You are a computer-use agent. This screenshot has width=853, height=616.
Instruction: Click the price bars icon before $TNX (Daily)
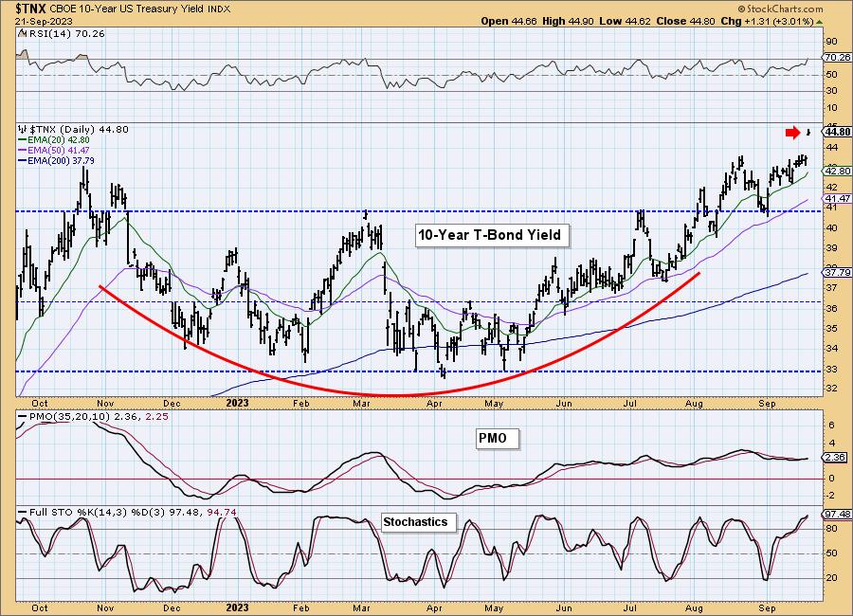23,130
